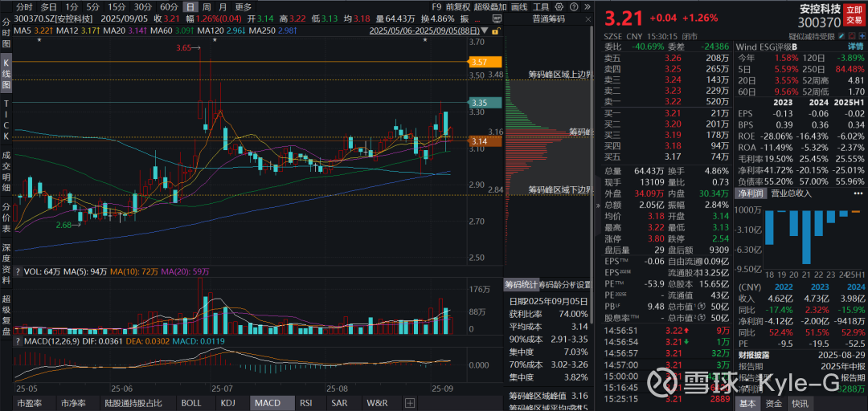Select the KDJ indicator tab
The width and height of the screenshot is (868, 411).
[230, 403]
